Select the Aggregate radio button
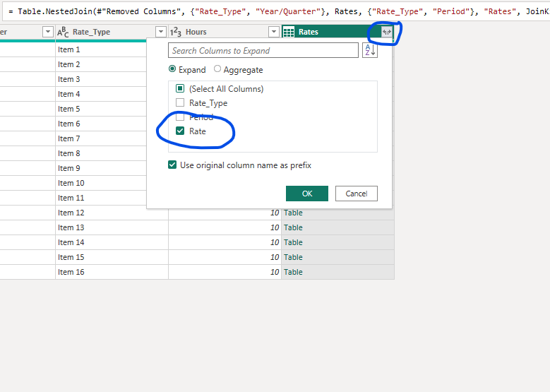 pos(217,69)
